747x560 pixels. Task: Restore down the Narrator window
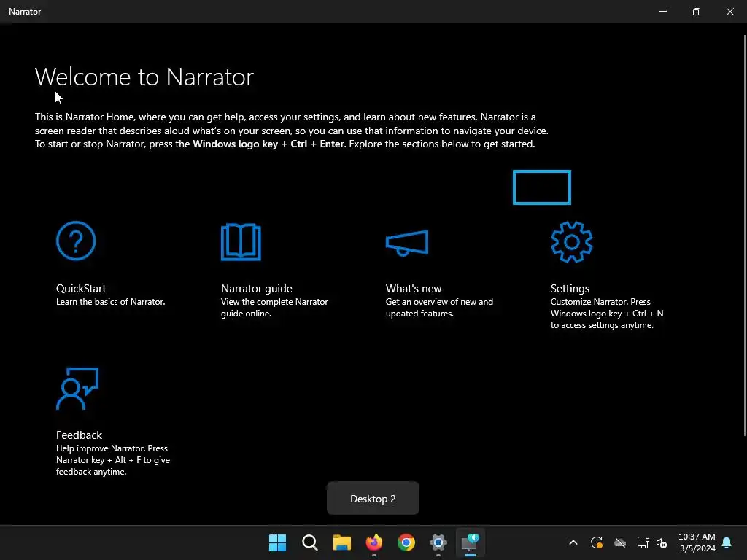click(697, 12)
